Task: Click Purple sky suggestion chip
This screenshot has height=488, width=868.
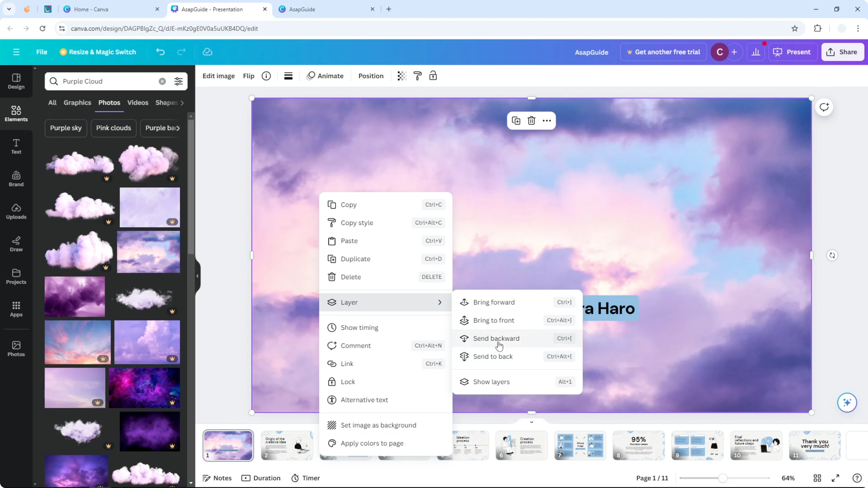Action: pyautogui.click(x=66, y=128)
